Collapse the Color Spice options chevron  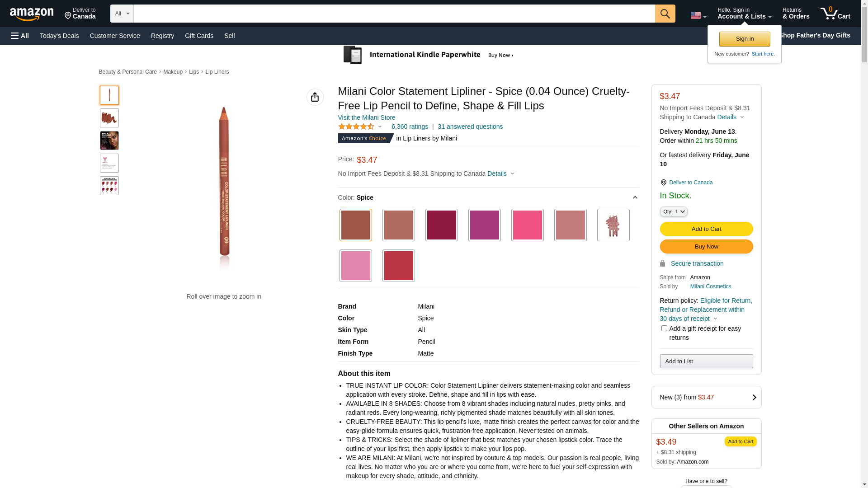click(x=635, y=197)
